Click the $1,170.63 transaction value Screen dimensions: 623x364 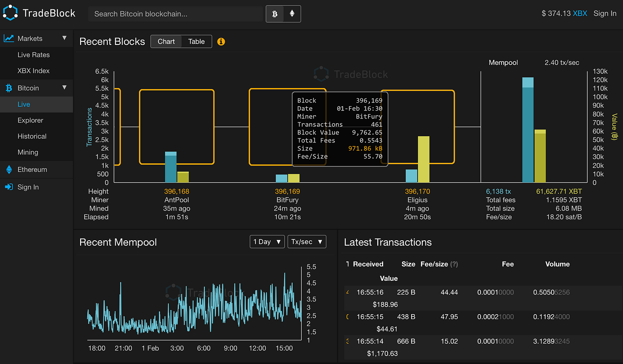(382, 353)
